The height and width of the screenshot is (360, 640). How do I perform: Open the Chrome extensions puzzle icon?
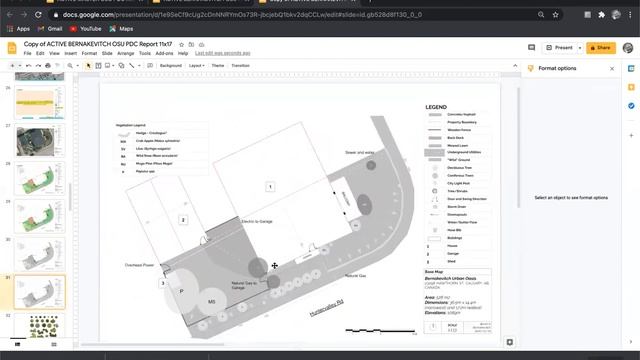tap(601, 15)
